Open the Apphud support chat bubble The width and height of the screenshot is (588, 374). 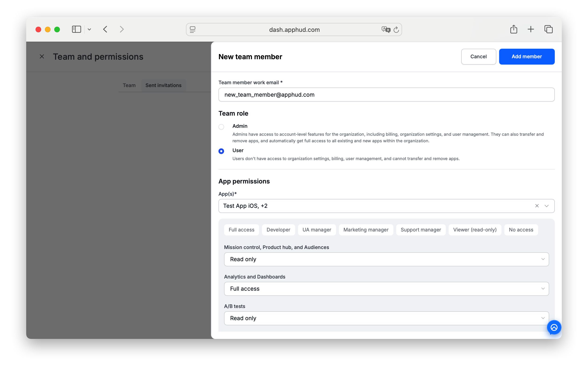554,327
